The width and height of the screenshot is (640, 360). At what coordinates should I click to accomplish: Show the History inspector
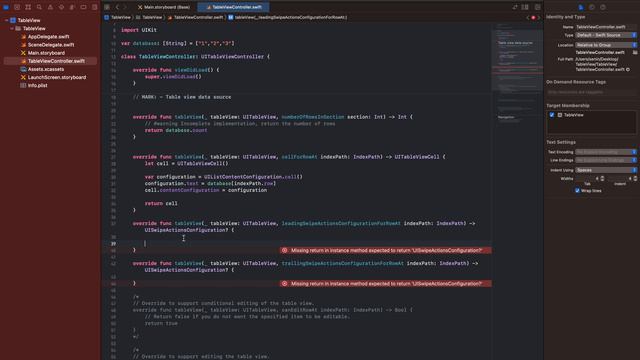[592, 7]
